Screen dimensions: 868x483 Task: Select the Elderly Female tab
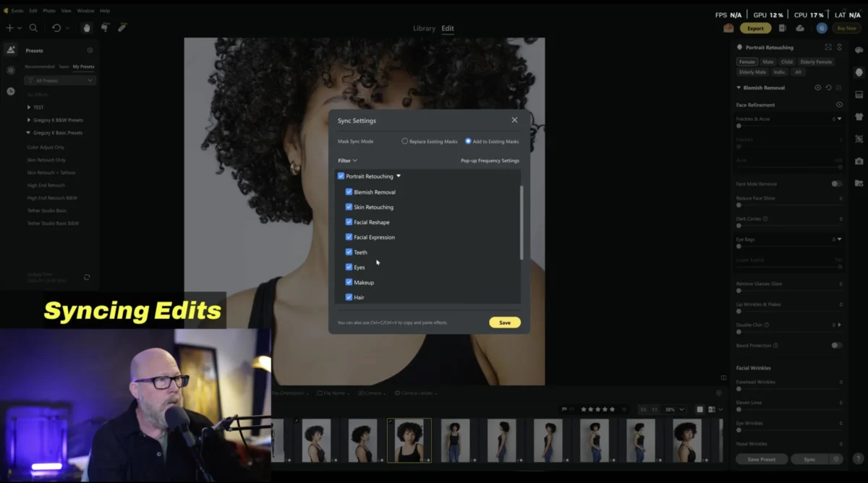click(816, 62)
